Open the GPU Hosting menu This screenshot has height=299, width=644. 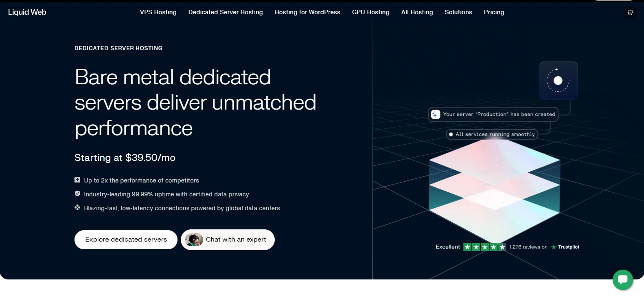(x=371, y=12)
